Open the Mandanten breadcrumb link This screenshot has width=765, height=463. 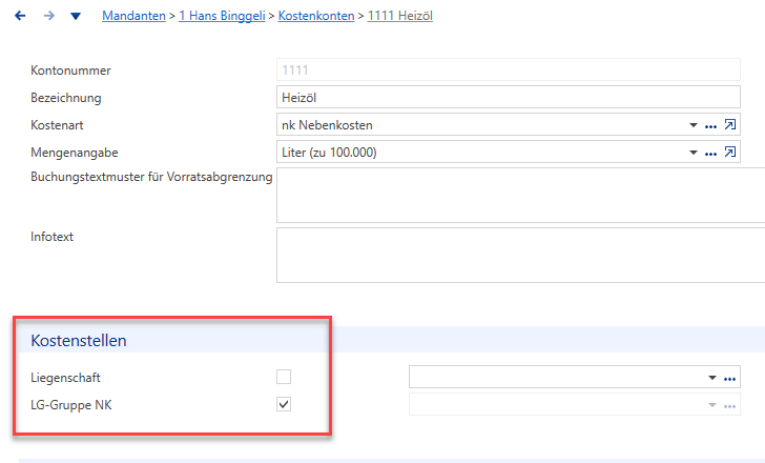click(134, 16)
